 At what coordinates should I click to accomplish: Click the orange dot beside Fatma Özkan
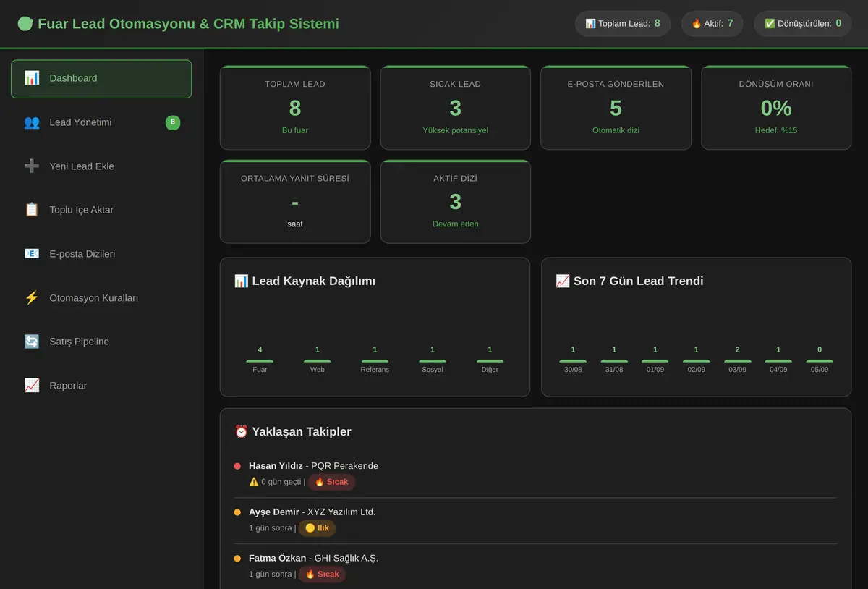click(237, 559)
